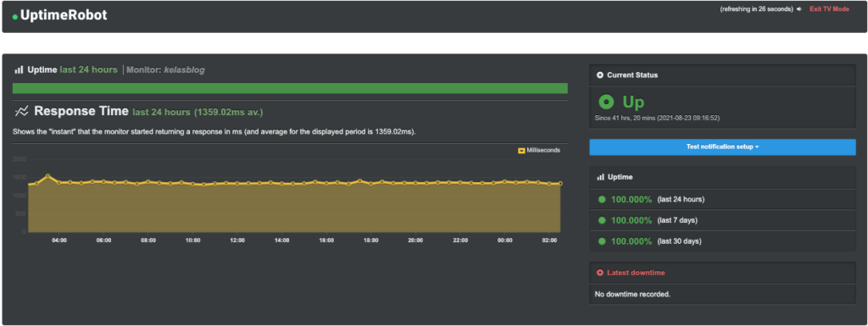Click the Current Status circle icon
Image resolution: width=868 pixels, height=326 pixels.
(x=600, y=75)
